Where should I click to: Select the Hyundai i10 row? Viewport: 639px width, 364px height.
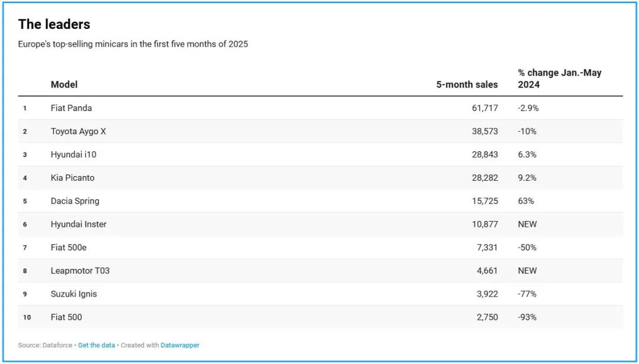pyautogui.click(x=73, y=154)
